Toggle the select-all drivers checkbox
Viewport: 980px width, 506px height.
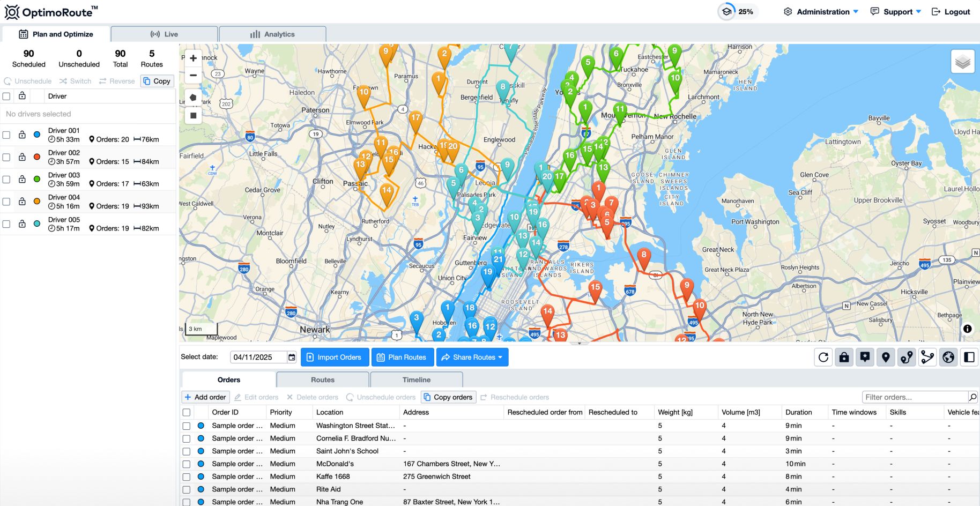(x=6, y=96)
